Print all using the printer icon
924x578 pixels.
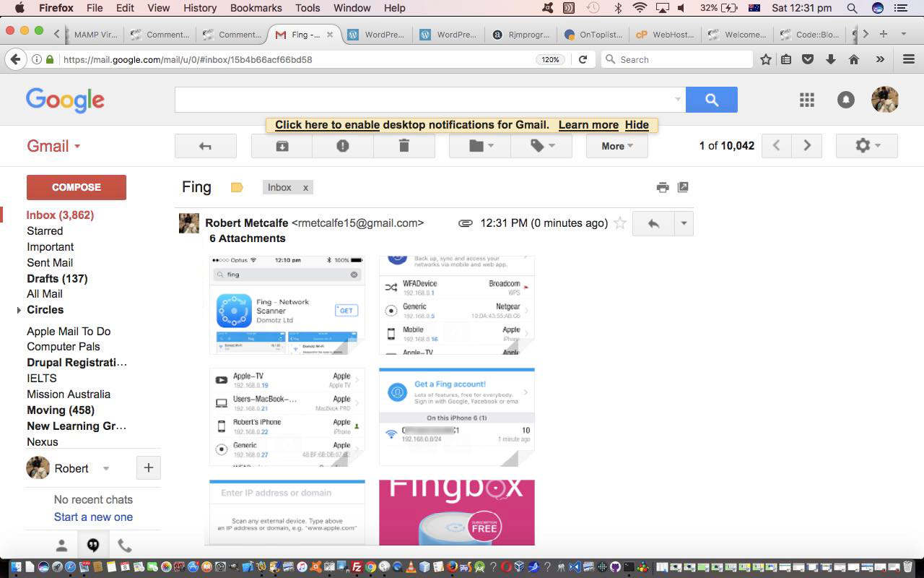[x=663, y=188]
